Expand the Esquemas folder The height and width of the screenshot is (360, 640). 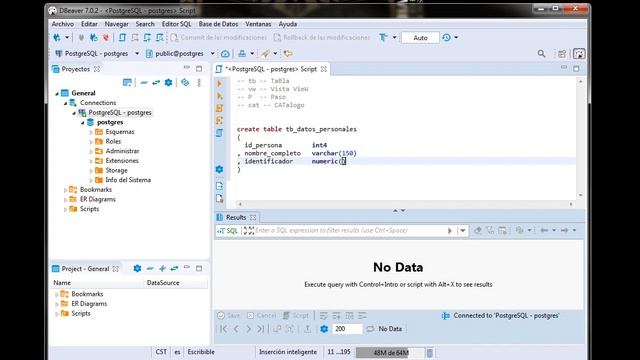click(x=91, y=132)
